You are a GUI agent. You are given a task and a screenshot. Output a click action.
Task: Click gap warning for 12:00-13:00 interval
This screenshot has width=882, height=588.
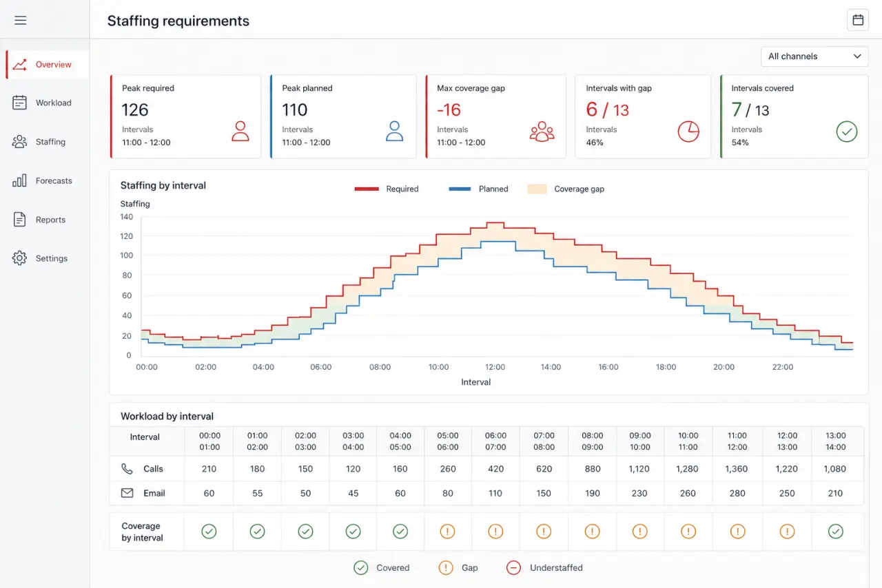[x=787, y=531]
